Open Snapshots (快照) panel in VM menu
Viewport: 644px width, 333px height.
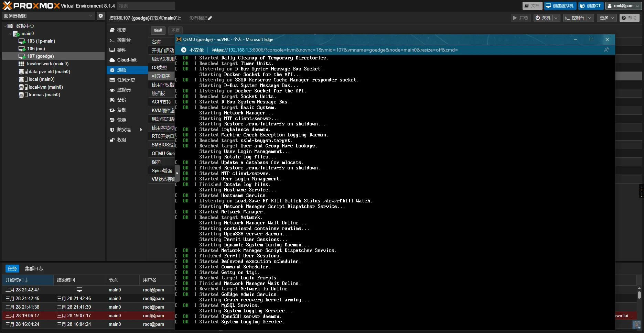tap(121, 120)
